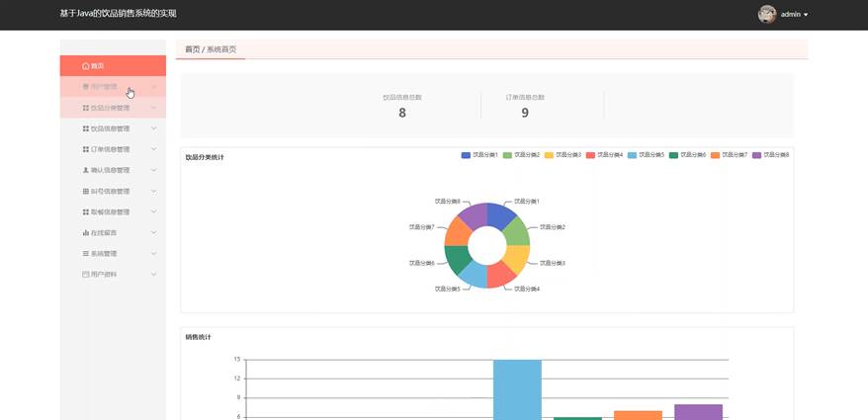This screenshot has width=868, height=420.
Task: Open the 系统管理 menu label
Action: 104,253
